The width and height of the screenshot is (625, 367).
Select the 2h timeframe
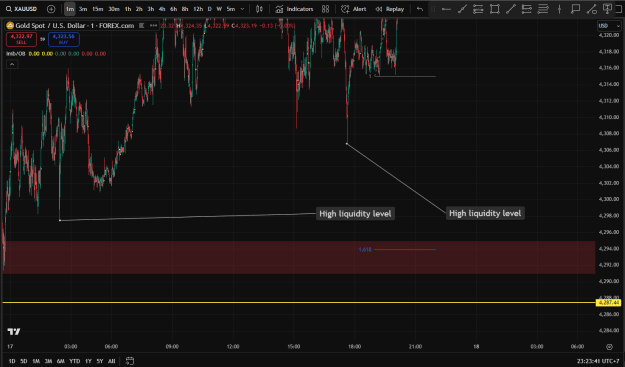click(139, 9)
